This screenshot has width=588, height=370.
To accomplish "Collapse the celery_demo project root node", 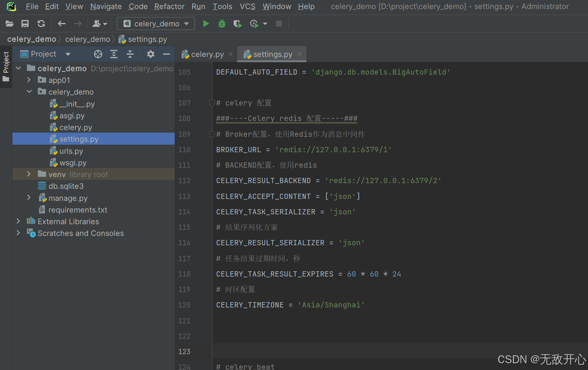I will coord(18,68).
